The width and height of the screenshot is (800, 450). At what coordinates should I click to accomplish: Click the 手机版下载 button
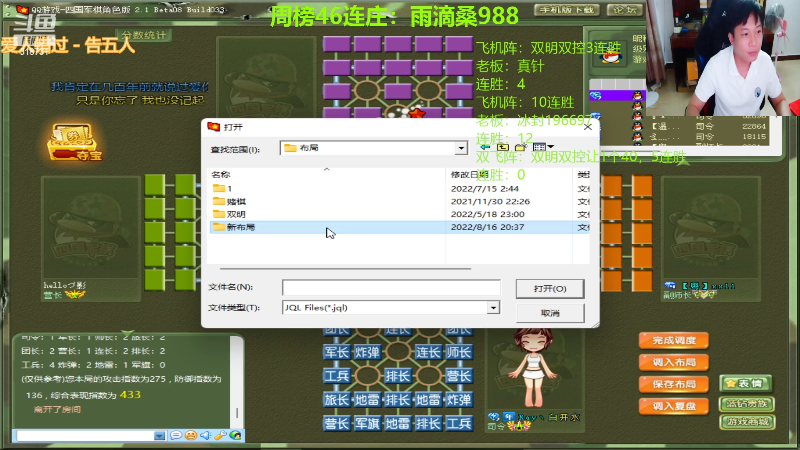[x=567, y=10]
